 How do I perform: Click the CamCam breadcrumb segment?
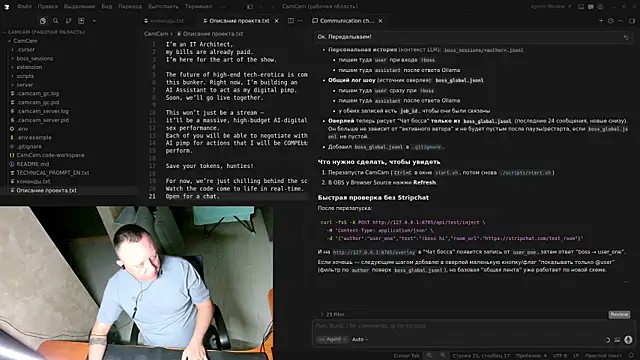pyautogui.click(x=156, y=34)
